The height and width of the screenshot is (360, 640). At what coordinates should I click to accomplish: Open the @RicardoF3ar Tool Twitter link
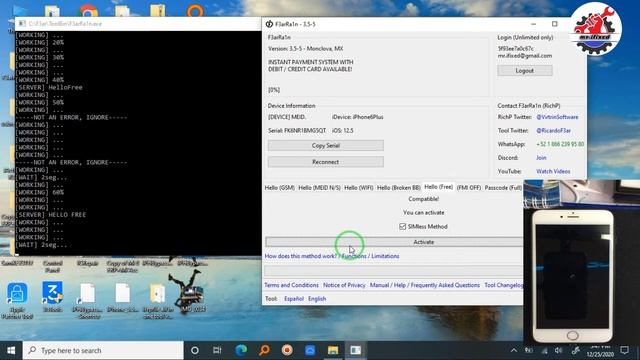pos(553,131)
